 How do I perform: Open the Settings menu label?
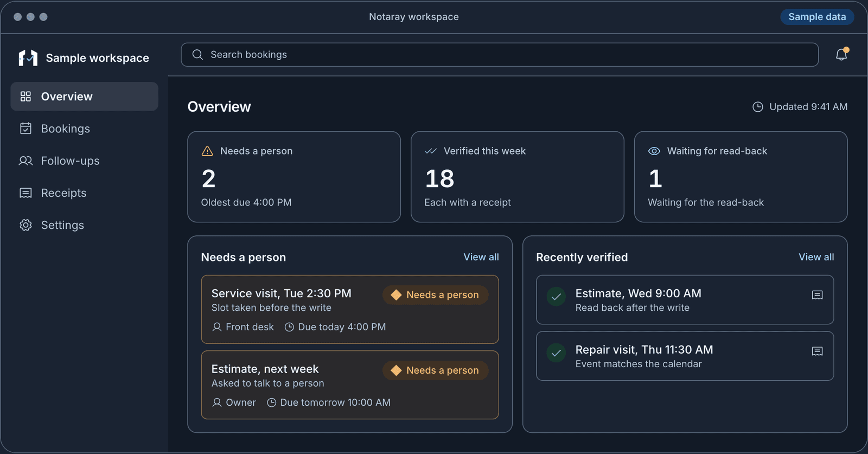[x=62, y=225]
